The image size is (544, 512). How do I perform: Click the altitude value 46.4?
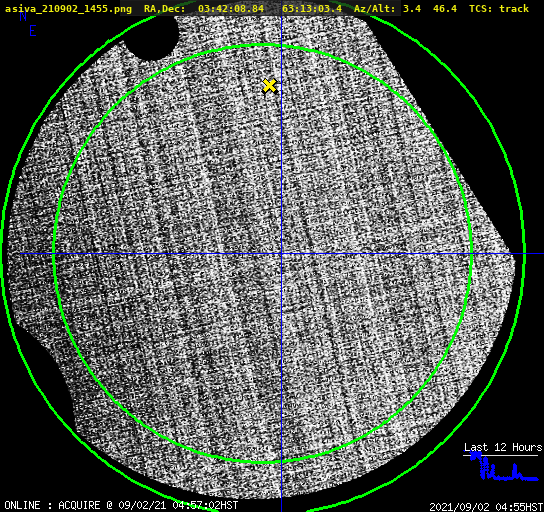tap(445, 8)
